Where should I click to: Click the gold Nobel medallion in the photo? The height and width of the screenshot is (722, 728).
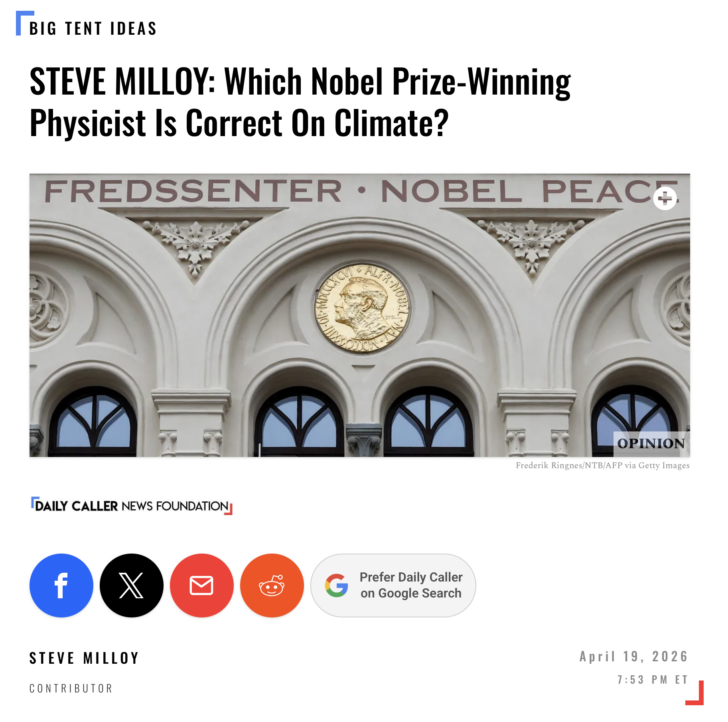362,307
